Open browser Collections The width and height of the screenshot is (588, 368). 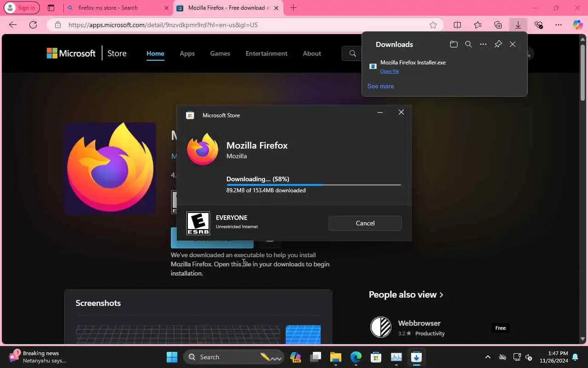coord(498,25)
